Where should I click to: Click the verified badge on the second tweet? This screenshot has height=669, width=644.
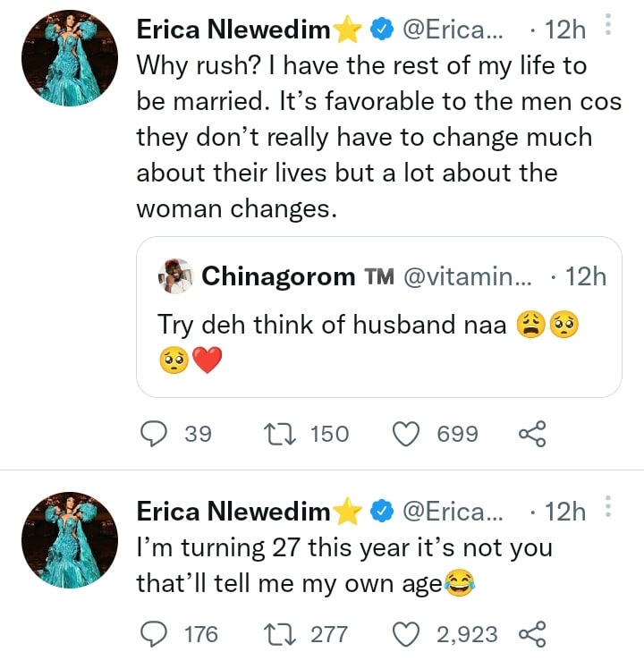(x=380, y=512)
